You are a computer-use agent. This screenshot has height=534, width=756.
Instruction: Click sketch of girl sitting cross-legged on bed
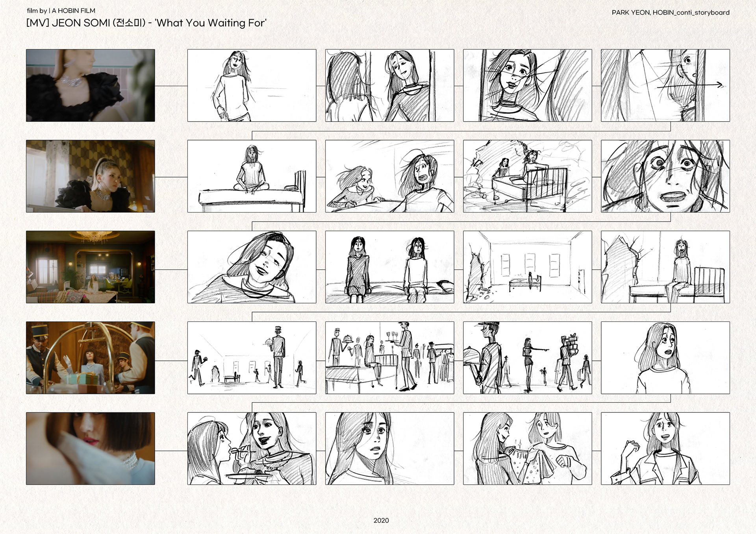[x=252, y=176]
